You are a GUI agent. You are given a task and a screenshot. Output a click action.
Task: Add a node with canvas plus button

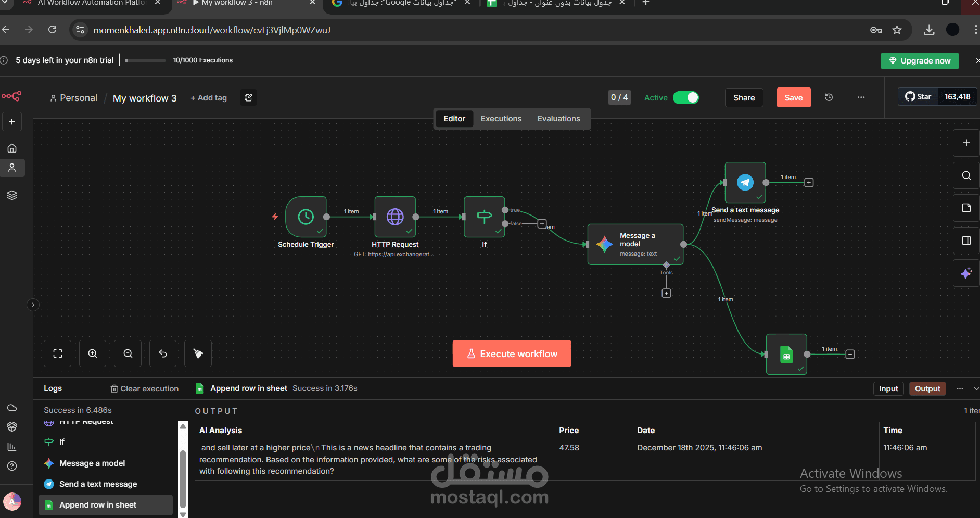pos(966,143)
